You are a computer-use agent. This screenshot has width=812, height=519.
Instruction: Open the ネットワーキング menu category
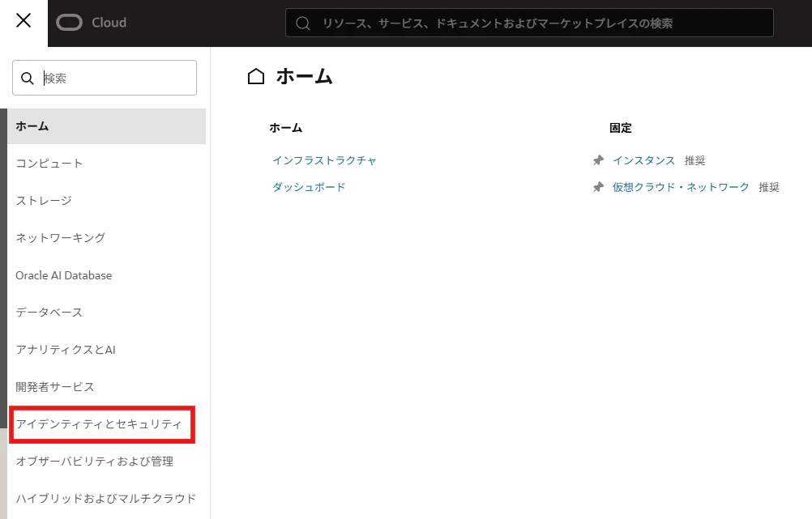click(x=61, y=238)
